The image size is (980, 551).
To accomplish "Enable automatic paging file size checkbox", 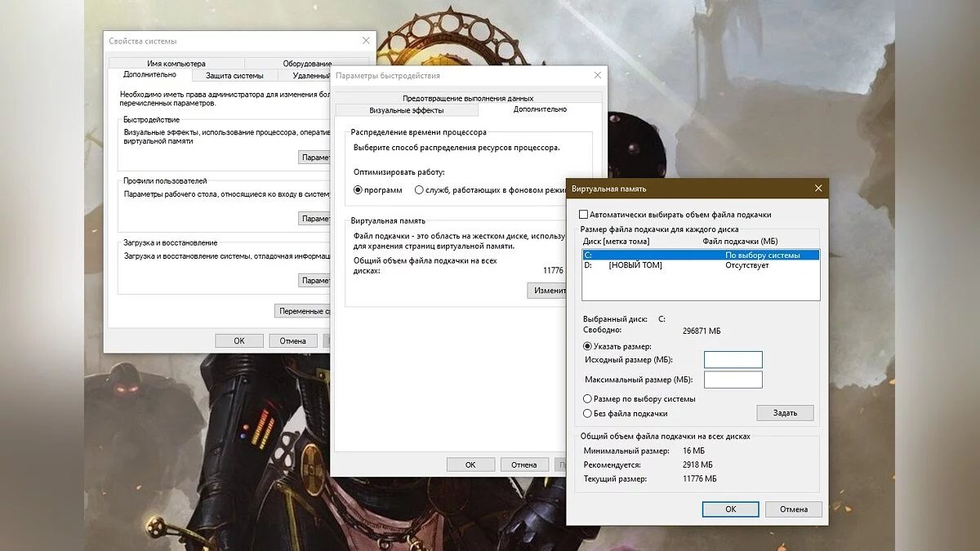I will pyautogui.click(x=583, y=215).
